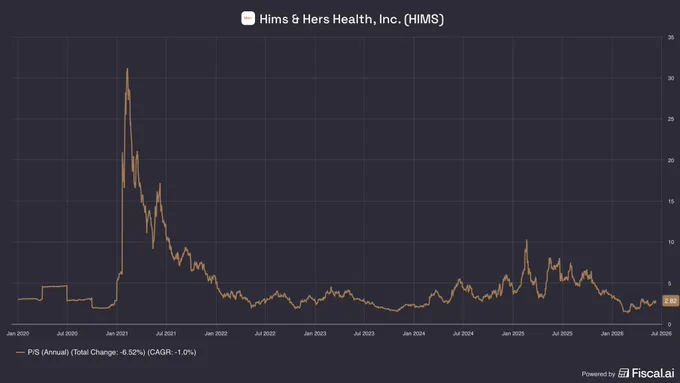This screenshot has width=680, height=383.
Task: Click the y-axis value 15
Action: [x=671, y=202]
